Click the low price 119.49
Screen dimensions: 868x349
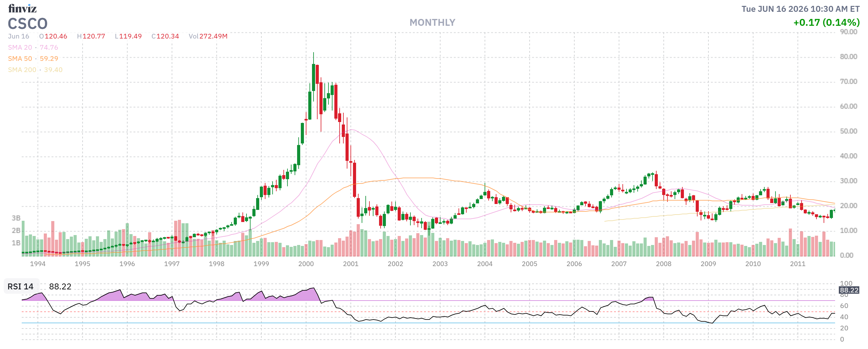[x=130, y=36]
